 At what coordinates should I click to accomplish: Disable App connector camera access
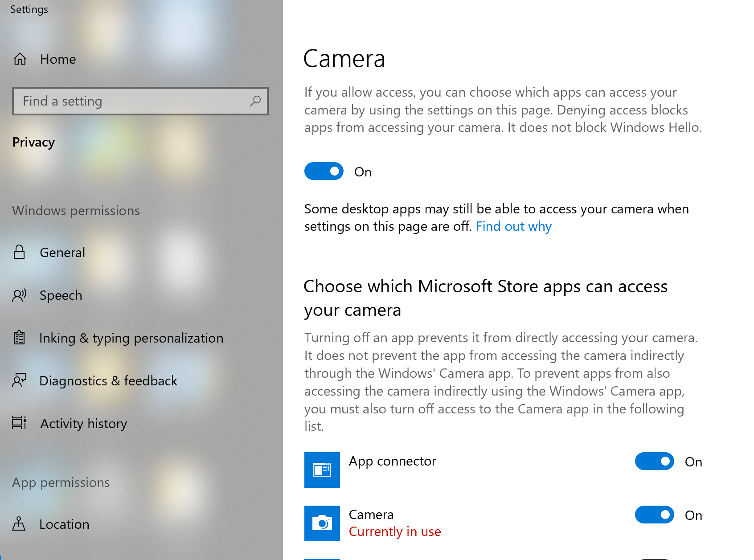655,461
